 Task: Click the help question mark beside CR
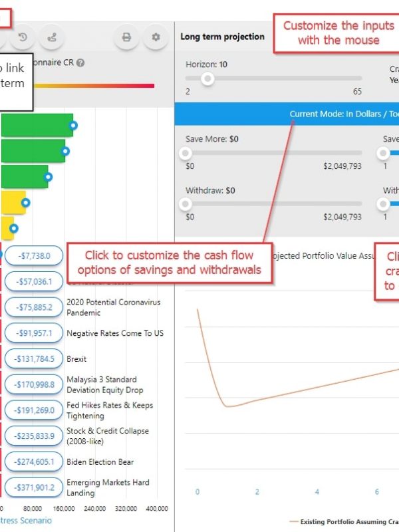[80, 63]
